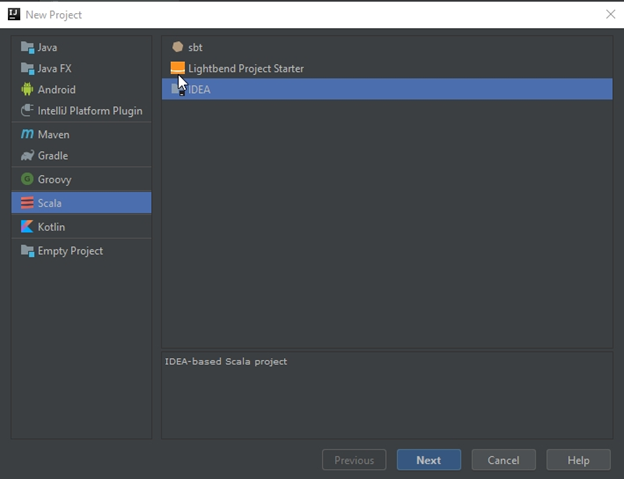
Task: Select Lightbend Project Starter template
Action: coord(387,68)
